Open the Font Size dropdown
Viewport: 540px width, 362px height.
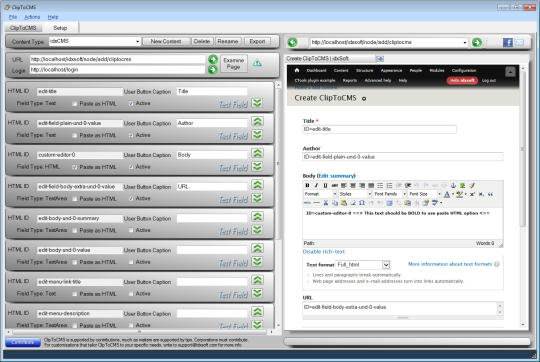click(x=439, y=194)
